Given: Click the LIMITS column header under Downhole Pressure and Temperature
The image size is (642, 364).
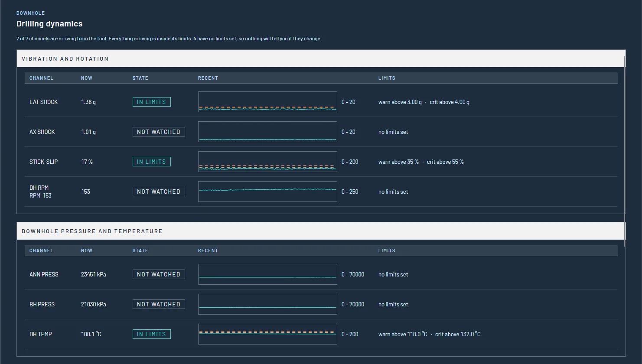Looking at the screenshot, I should tap(387, 250).
